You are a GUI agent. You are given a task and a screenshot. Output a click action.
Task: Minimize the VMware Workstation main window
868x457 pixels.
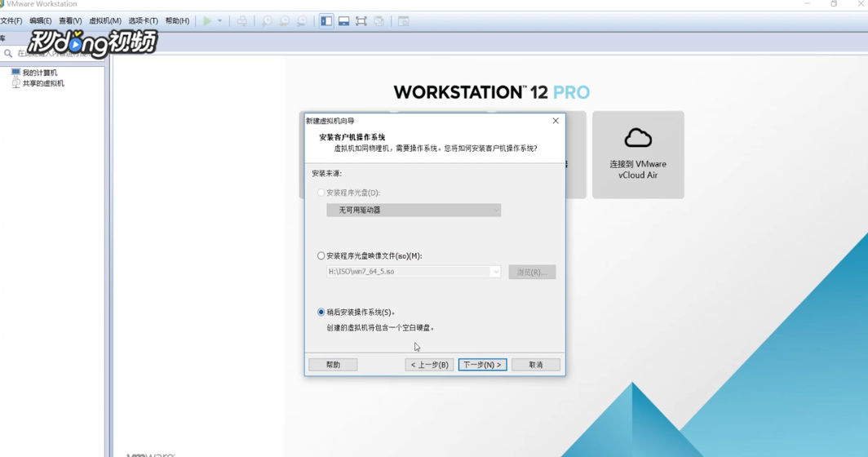pyautogui.click(x=807, y=4)
